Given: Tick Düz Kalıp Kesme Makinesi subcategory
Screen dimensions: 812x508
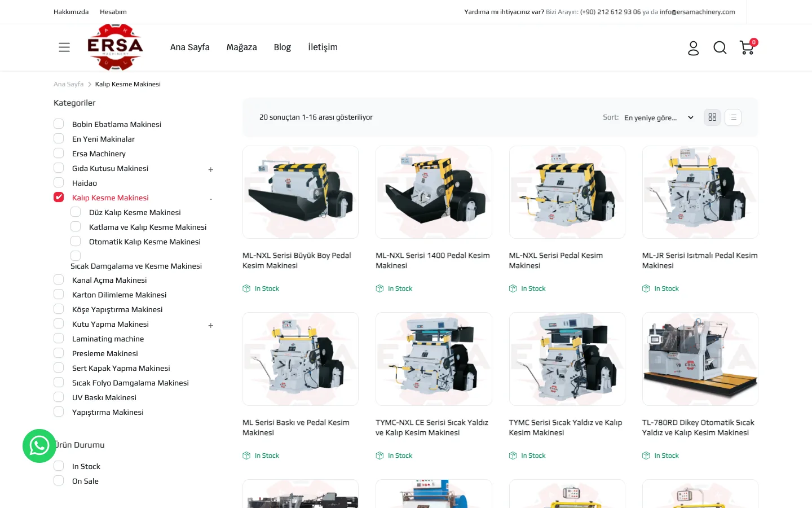Looking at the screenshot, I should 76,212.
